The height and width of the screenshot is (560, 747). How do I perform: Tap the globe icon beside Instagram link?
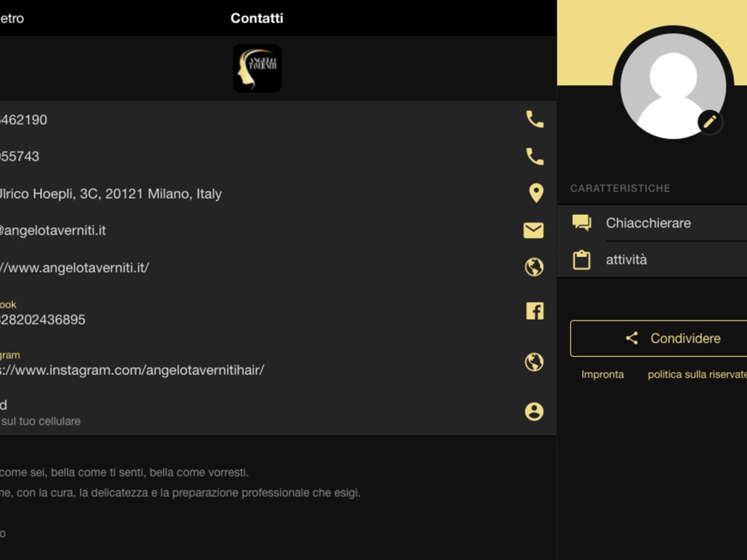coord(534,362)
